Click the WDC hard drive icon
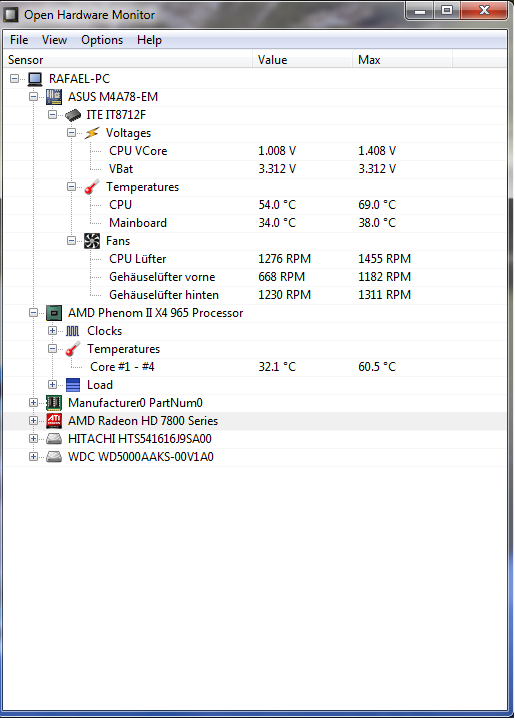Screen dimensions: 515x721 (x=54, y=457)
